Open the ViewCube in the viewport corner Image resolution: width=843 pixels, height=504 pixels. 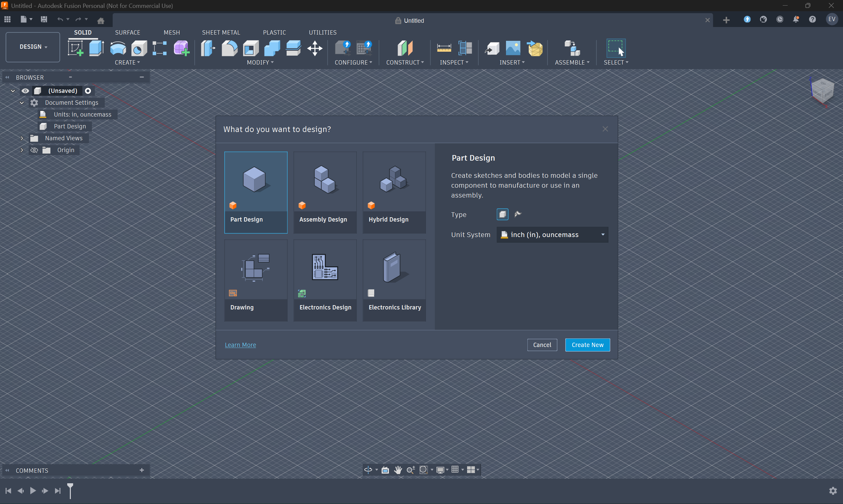click(x=822, y=90)
